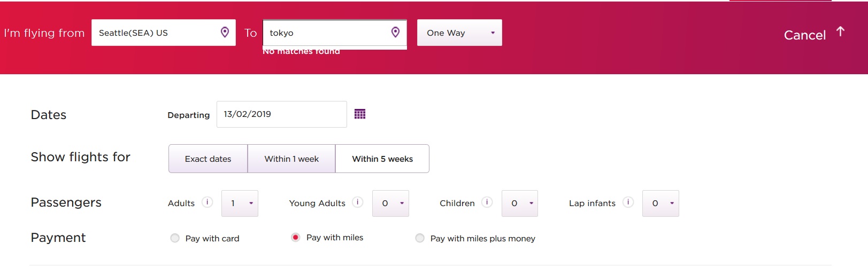Show info icon next to Adults
The width and height of the screenshot is (868, 267).
(x=207, y=202)
